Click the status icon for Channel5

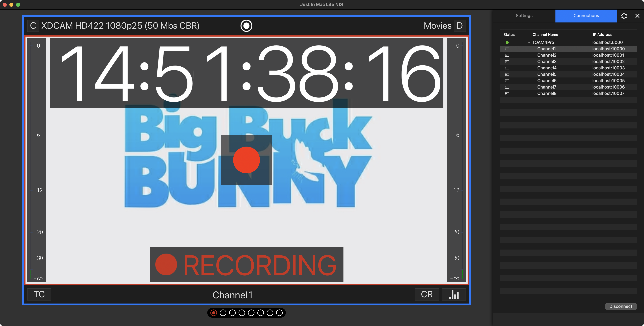[507, 74]
